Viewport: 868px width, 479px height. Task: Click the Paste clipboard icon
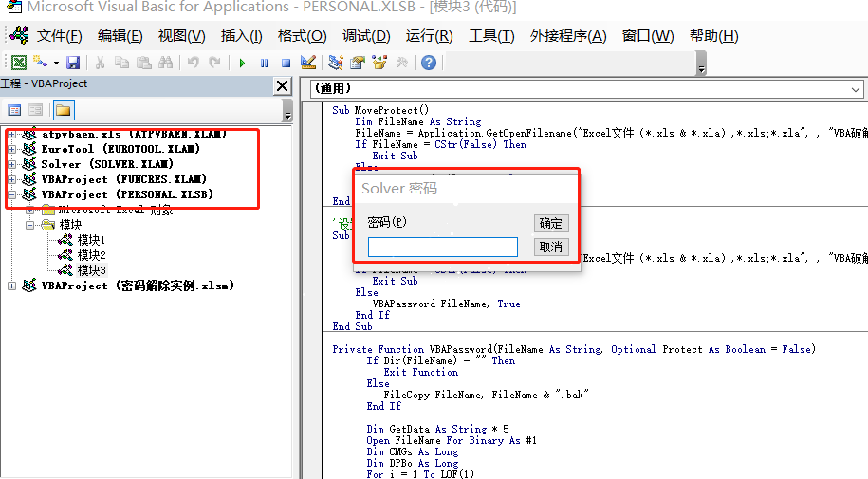pos(144,63)
